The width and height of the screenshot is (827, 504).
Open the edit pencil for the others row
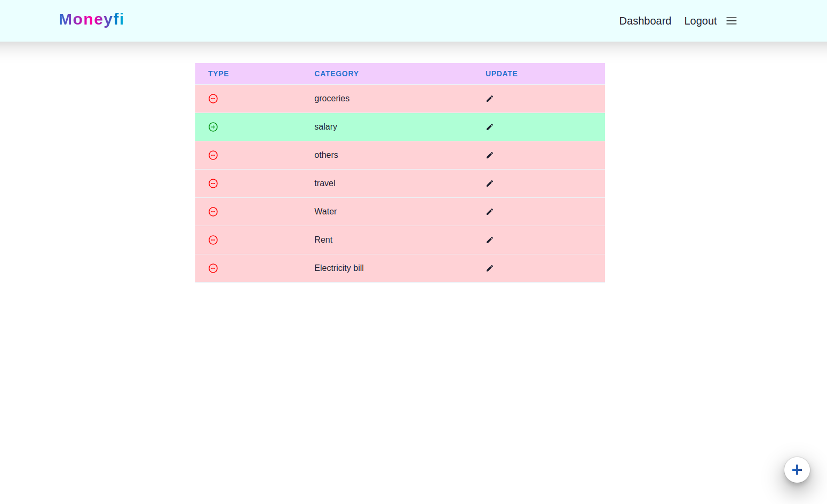click(490, 155)
